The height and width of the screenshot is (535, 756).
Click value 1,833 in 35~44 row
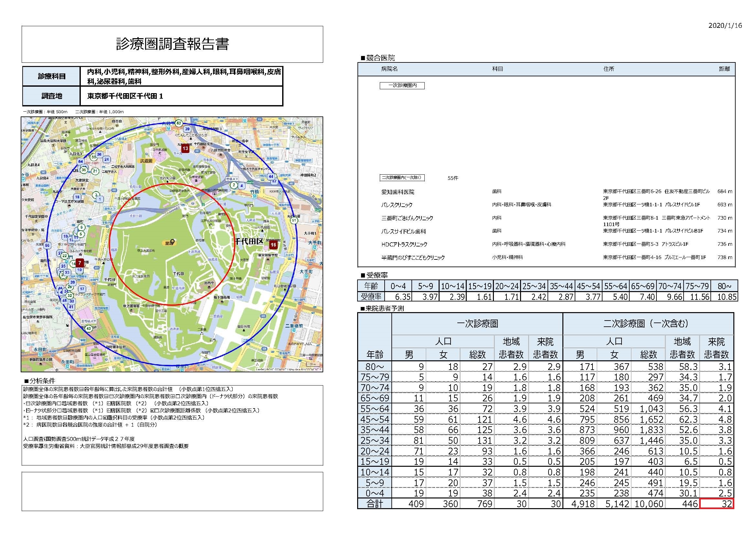648,430
